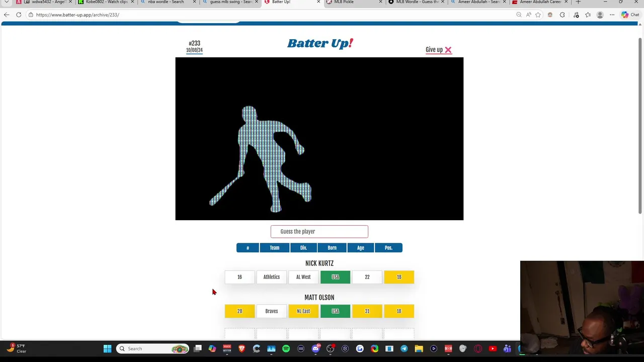Click the Windows taskbar Search box

point(153,348)
